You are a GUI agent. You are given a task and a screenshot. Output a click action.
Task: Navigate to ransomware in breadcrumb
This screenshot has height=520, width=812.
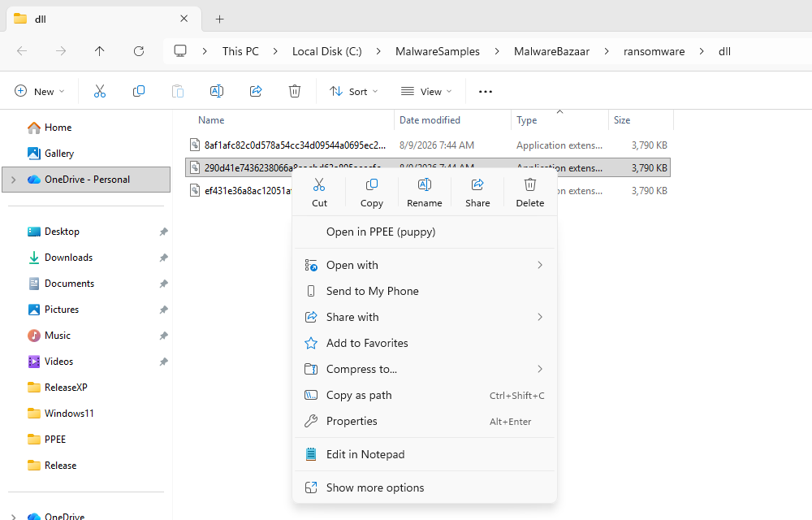coord(654,51)
